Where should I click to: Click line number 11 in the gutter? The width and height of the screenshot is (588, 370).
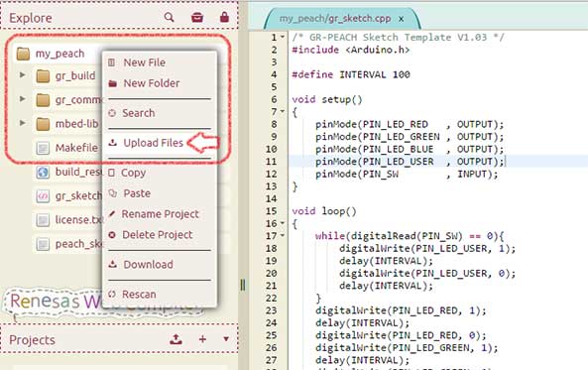tap(272, 162)
